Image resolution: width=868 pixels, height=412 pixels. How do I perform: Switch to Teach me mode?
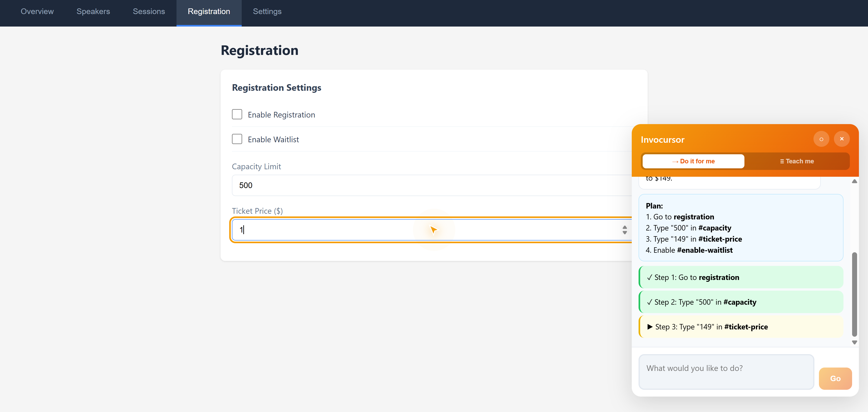pos(797,161)
